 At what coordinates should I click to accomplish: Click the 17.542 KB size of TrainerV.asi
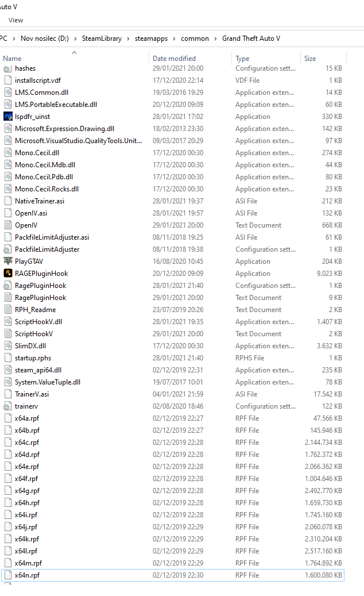pos(328,394)
